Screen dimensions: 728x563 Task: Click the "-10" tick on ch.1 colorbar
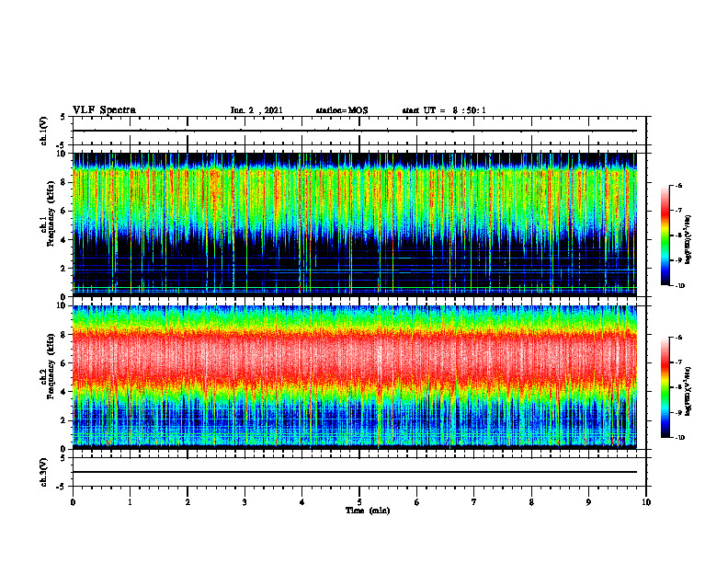(x=679, y=285)
